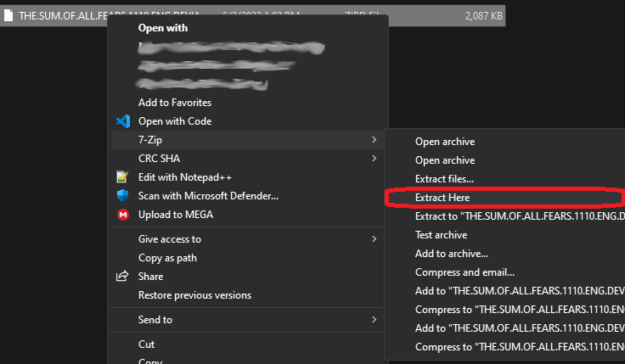
Task: Select Cut from the context menu
Action: tap(146, 344)
